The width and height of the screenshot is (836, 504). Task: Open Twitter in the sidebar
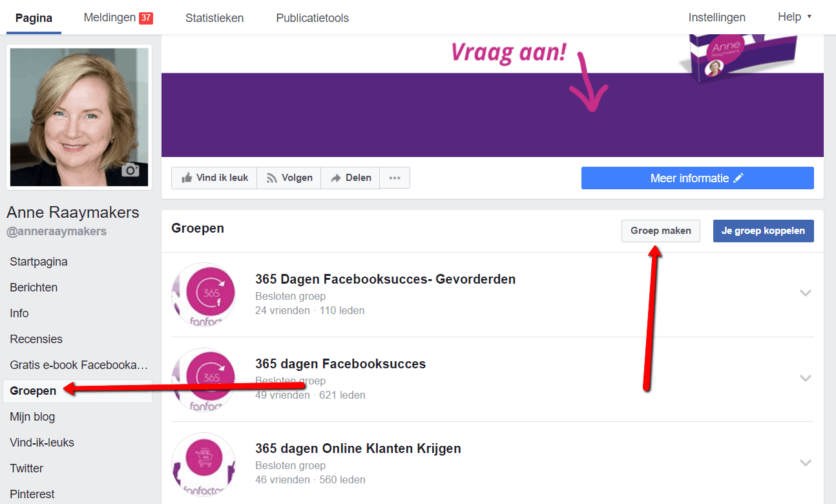click(x=26, y=468)
